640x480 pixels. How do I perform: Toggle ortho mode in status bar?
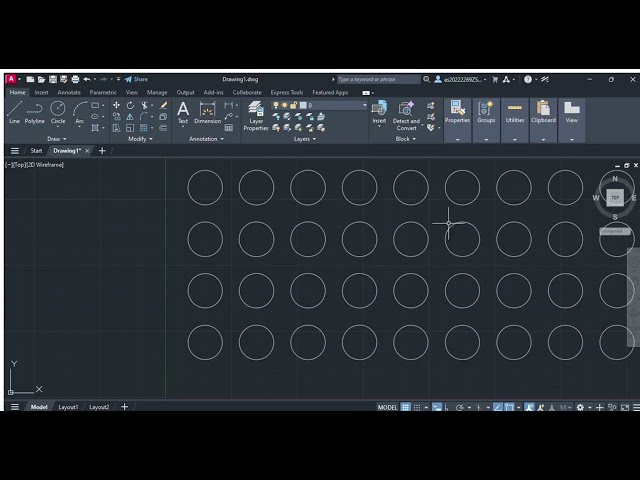(447, 407)
